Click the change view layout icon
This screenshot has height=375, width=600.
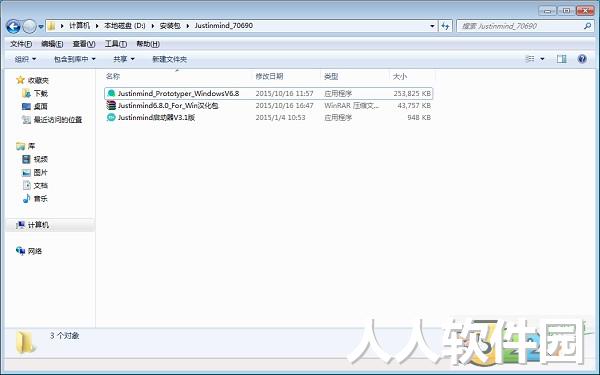(x=530, y=59)
